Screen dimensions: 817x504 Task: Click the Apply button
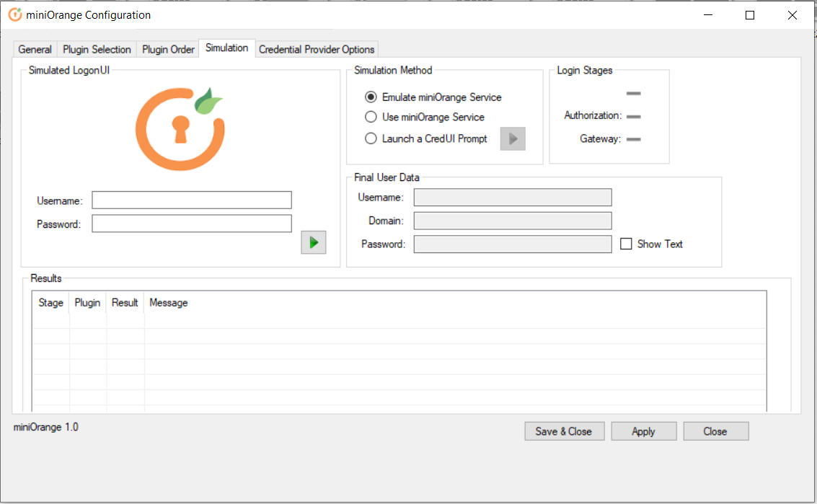[x=643, y=431]
